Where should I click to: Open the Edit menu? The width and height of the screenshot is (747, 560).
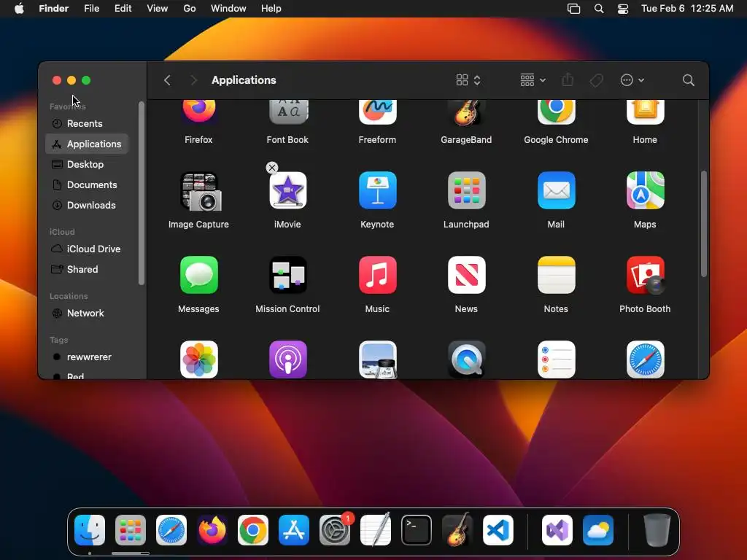123,9
